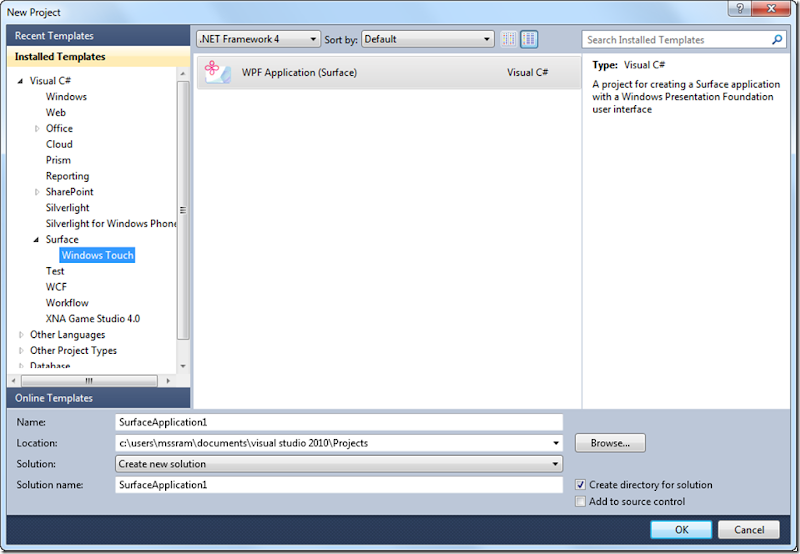This screenshot has height=554, width=800.
Task: Click the Visual C# language column text
Action: tap(528, 72)
